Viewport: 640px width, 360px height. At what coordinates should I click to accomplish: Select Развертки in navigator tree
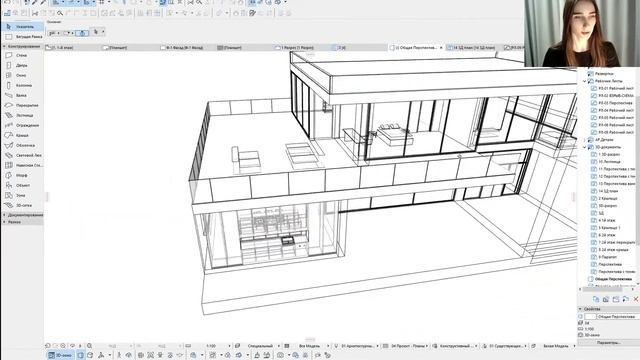(604, 74)
